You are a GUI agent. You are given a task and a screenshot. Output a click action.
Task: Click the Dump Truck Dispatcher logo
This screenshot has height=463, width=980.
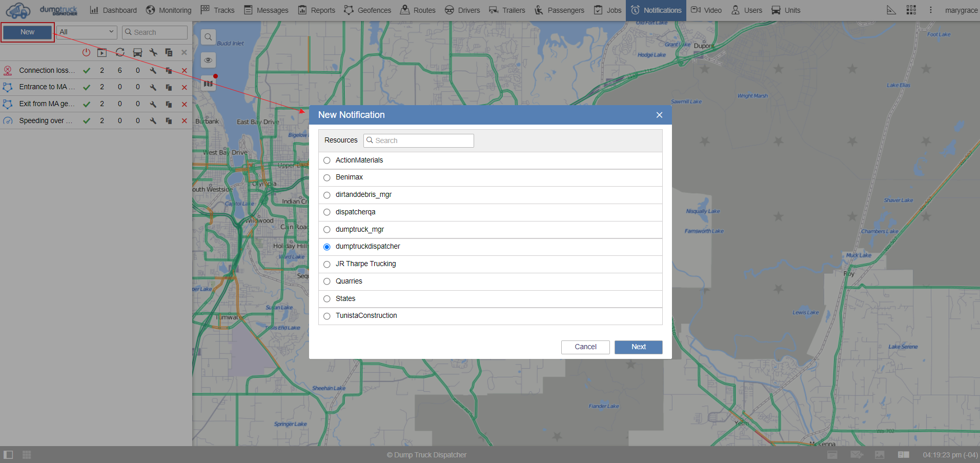point(42,10)
